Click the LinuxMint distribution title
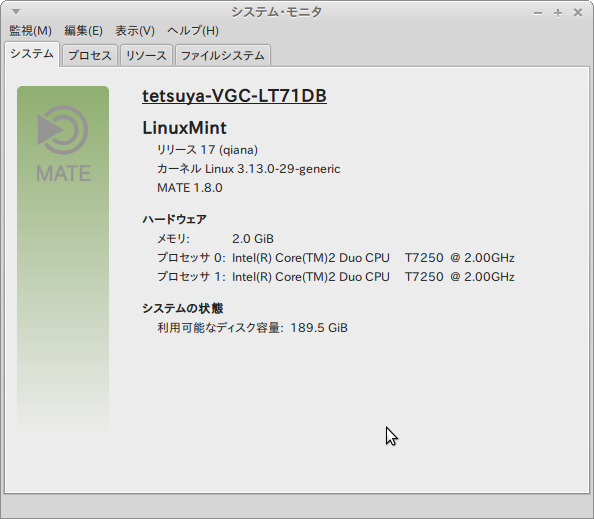 pos(184,128)
